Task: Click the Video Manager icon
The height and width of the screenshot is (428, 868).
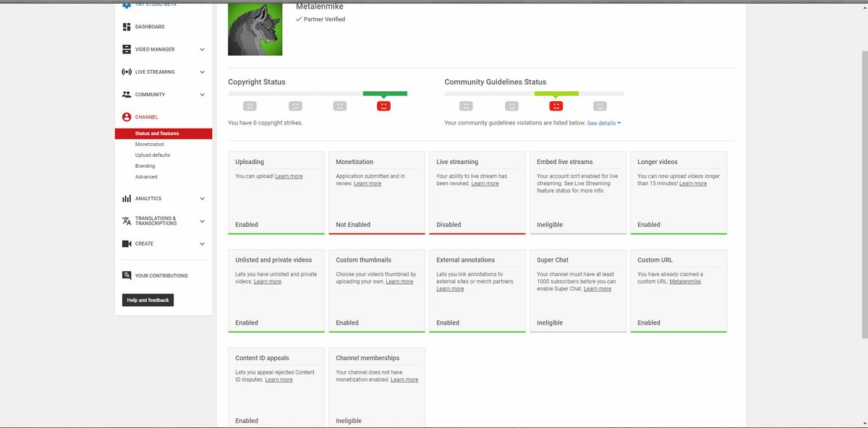Action: pos(127,49)
